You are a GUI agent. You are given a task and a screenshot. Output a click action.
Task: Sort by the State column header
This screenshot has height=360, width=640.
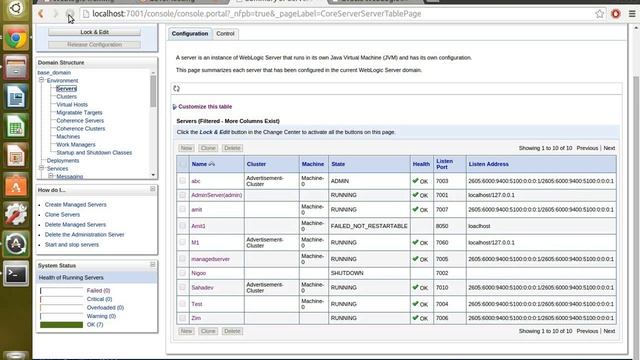(x=338, y=164)
